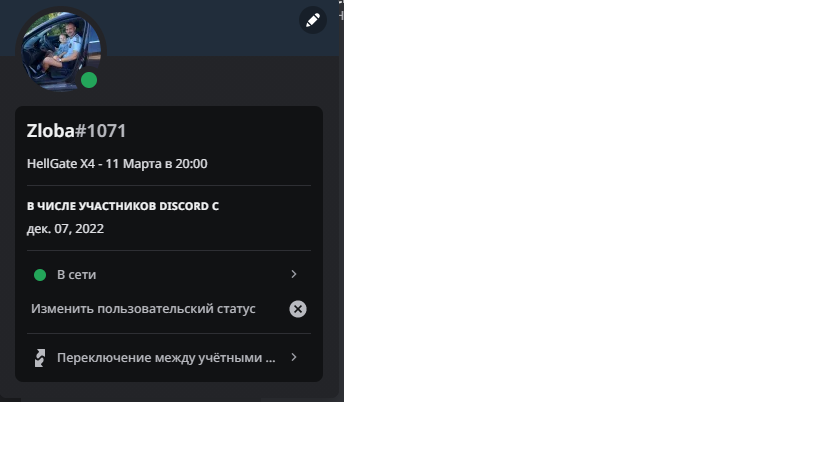Click the green dot beside В сети

(x=40, y=275)
